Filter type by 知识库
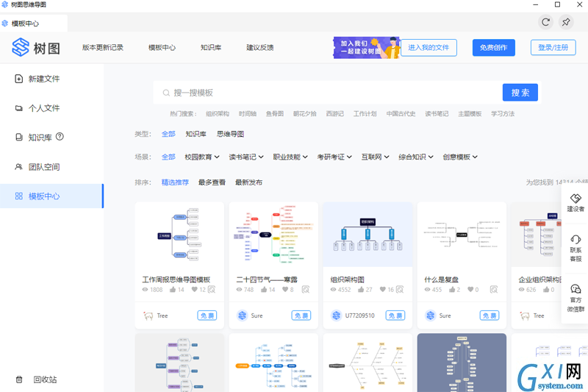The height and width of the screenshot is (392, 588). tap(196, 134)
